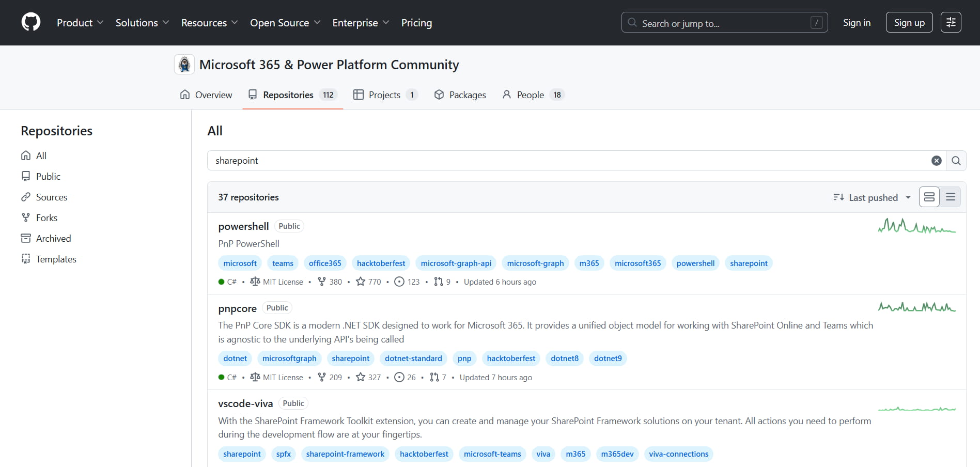Click the repository search magnifier button
980x467 pixels.
coord(956,161)
